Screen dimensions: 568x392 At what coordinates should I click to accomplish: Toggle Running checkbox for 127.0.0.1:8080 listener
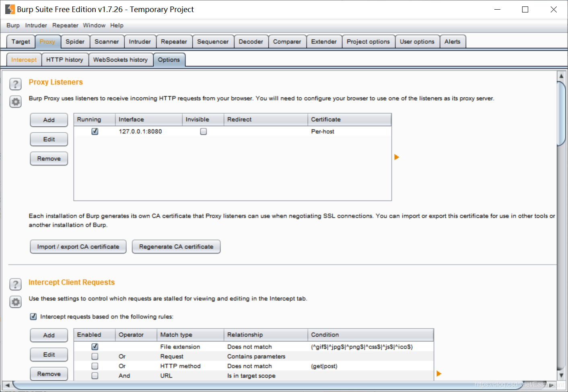[95, 131]
